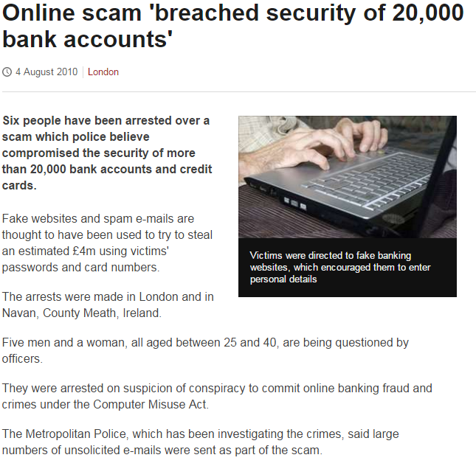Screen dimensions: 476x466
Task: Click the words 'personal details' in the caption
Action: (x=283, y=279)
